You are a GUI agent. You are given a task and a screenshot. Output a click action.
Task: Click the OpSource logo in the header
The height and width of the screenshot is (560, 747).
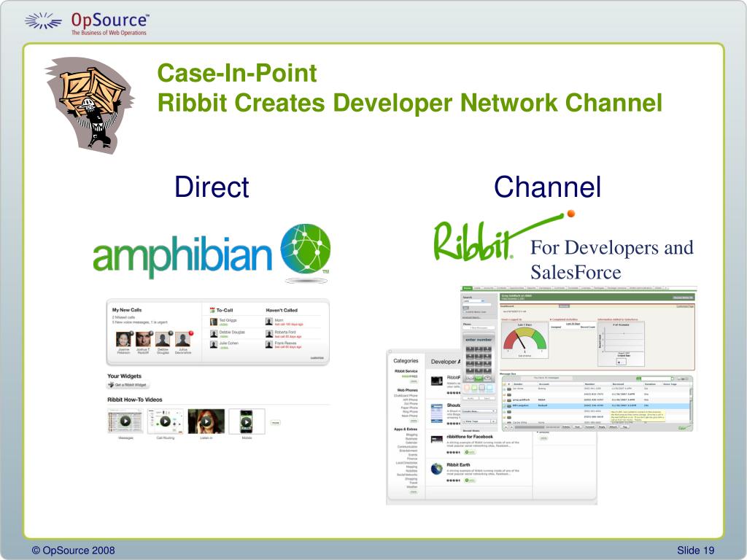pos(87,23)
